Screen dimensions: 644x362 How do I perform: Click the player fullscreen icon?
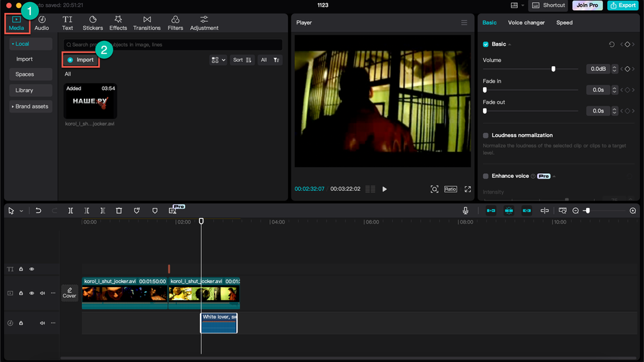point(467,190)
